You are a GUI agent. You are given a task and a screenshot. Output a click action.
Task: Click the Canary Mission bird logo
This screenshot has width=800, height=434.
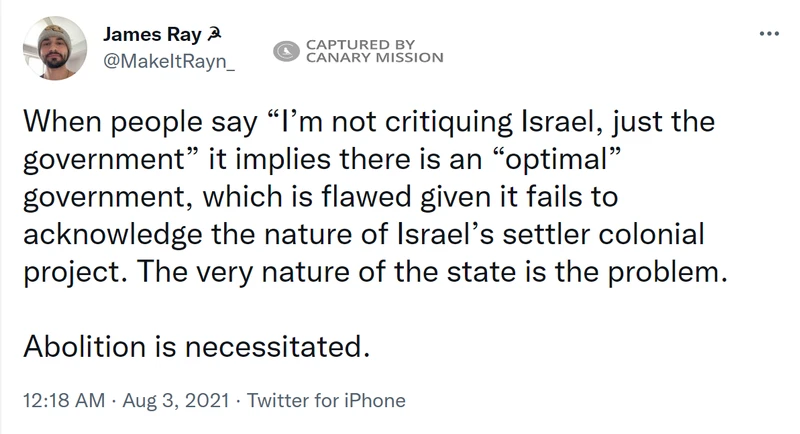[286, 51]
